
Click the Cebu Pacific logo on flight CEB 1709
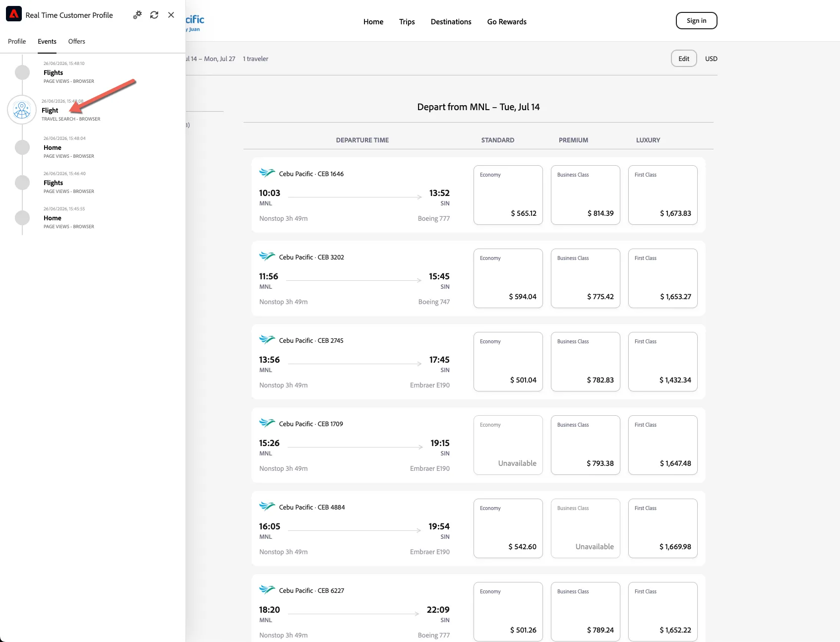[267, 423]
